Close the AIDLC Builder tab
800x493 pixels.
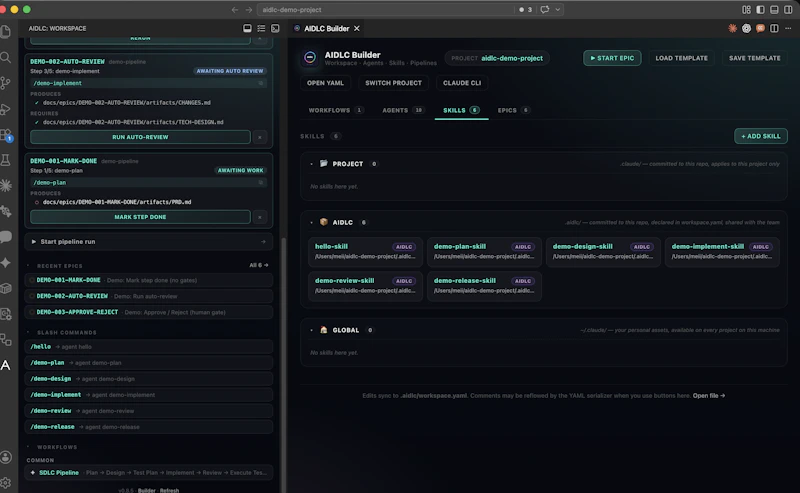[x=357, y=29]
